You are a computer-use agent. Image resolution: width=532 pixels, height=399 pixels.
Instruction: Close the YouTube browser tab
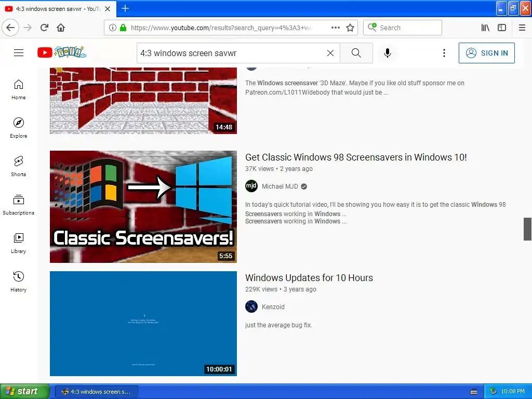point(108,9)
